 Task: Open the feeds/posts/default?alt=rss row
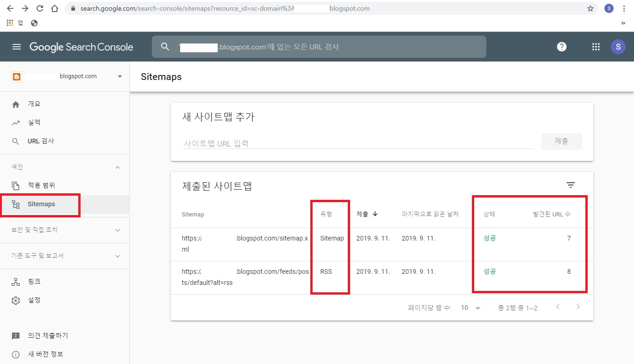[x=382, y=278]
